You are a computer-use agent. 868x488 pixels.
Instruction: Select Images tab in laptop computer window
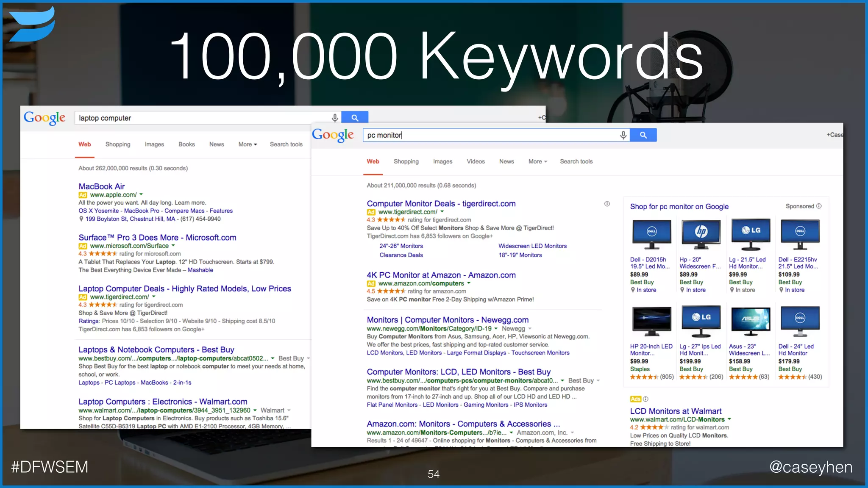pyautogui.click(x=154, y=144)
